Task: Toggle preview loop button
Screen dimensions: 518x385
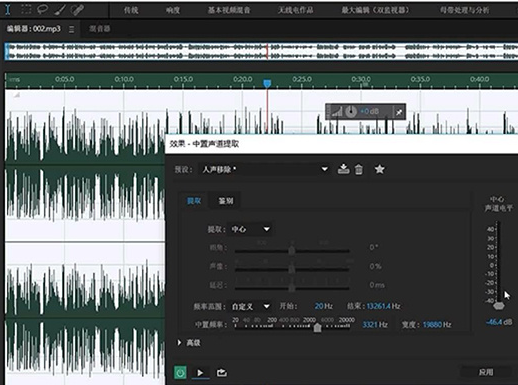Action: coord(222,372)
